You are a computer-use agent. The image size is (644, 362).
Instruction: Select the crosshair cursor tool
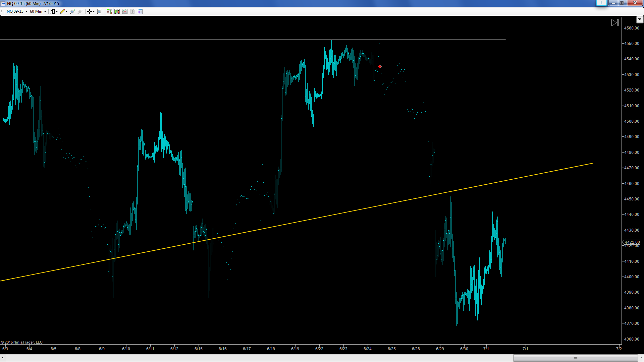click(x=90, y=11)
